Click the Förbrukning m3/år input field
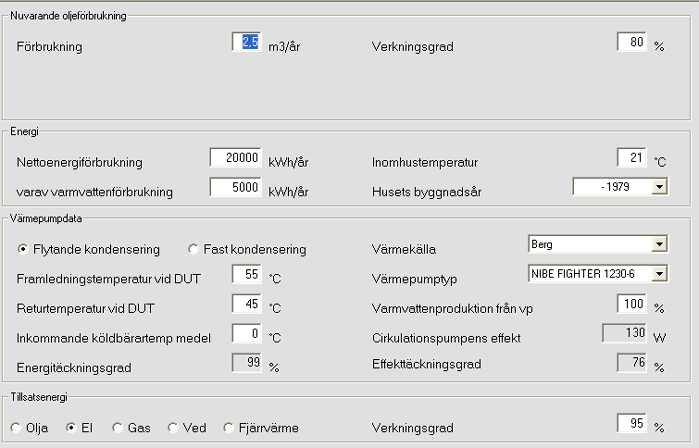Viewport: 699px width, 448px height. pyautogui.click(x=246, y=42)
